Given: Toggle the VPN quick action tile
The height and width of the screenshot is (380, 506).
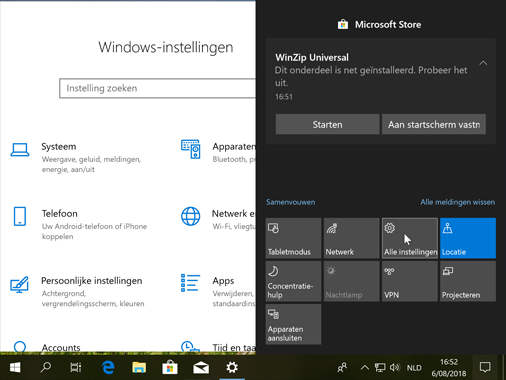Looking at the screenshot, I should 410,281.
